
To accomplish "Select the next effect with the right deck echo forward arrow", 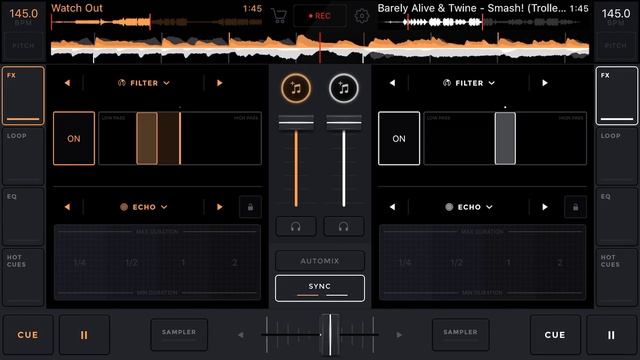I will click(544, 207).
